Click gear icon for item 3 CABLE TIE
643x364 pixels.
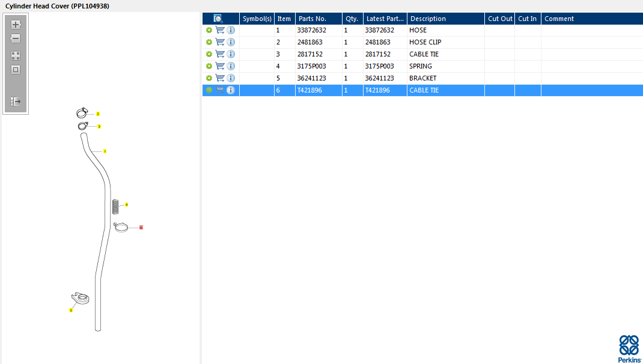click(209, 54)
